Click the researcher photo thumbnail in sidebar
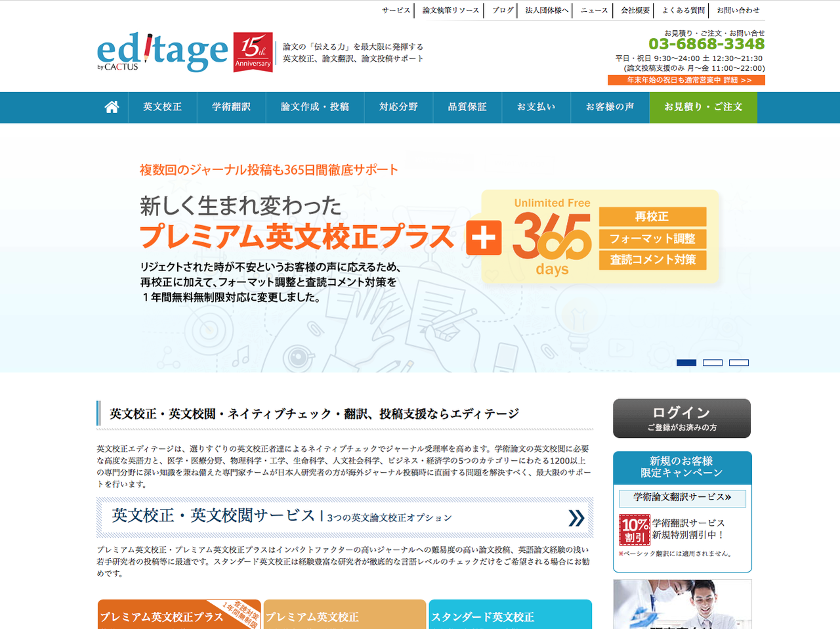840x629 pixels. [x=682, y=604]
